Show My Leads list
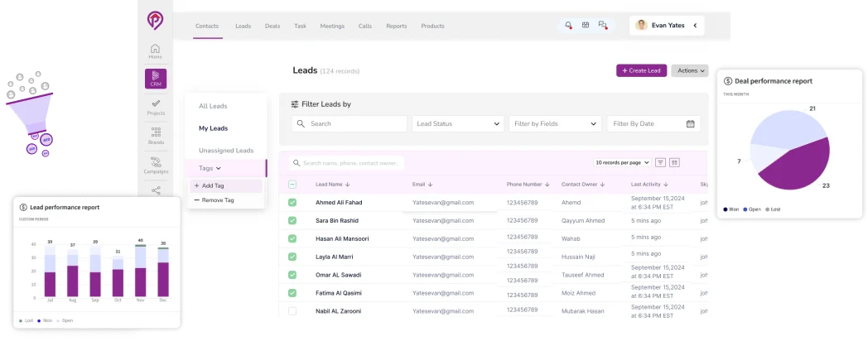 (x=213, y=128)
